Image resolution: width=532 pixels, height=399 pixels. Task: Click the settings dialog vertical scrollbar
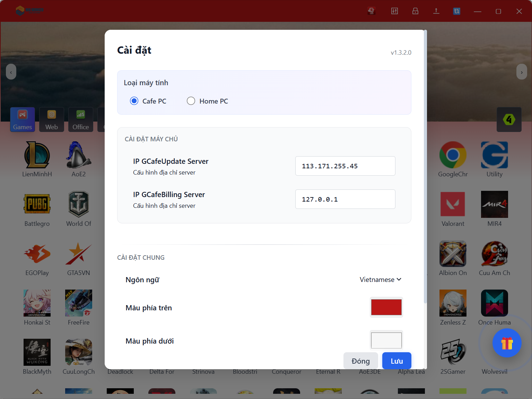425,167
